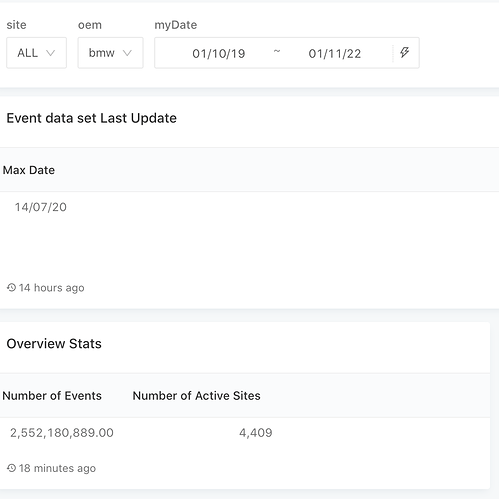
Task: Click the clock icon beside 14 hours ago
Action: click(11, 287)
